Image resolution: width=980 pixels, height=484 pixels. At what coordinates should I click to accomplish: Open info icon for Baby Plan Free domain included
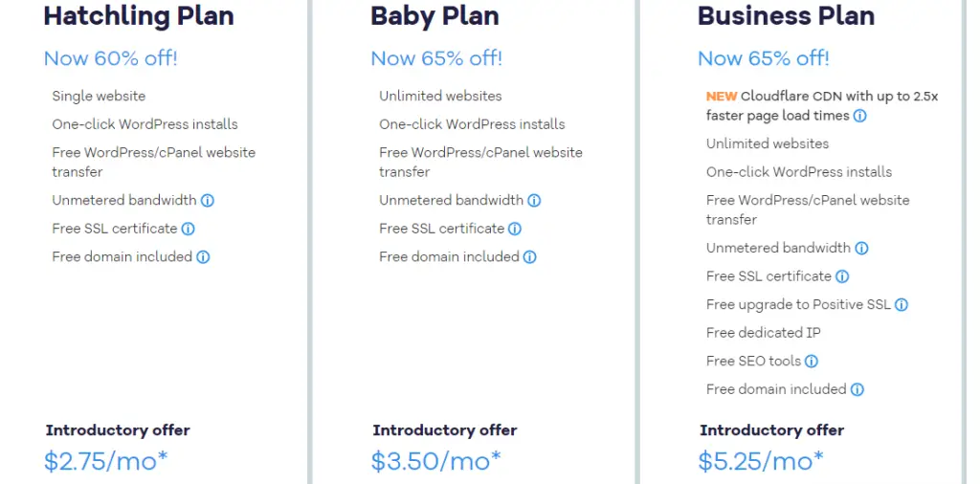click(530, 256)
